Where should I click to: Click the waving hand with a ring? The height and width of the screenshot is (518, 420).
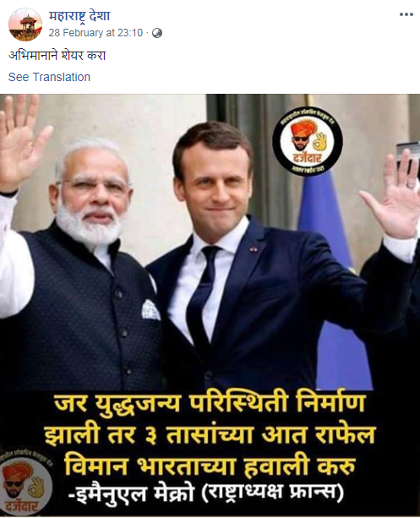click(393, 194)
